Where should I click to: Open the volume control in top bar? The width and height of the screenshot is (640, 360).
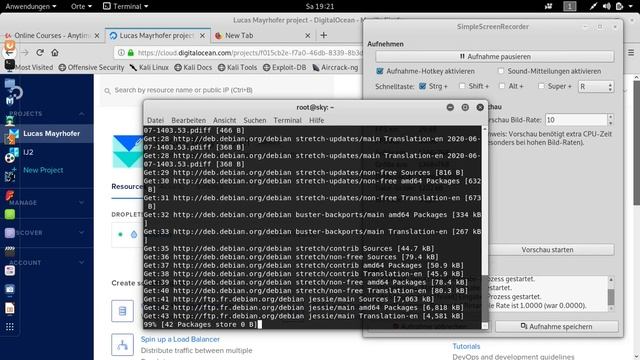click(607, 6)
